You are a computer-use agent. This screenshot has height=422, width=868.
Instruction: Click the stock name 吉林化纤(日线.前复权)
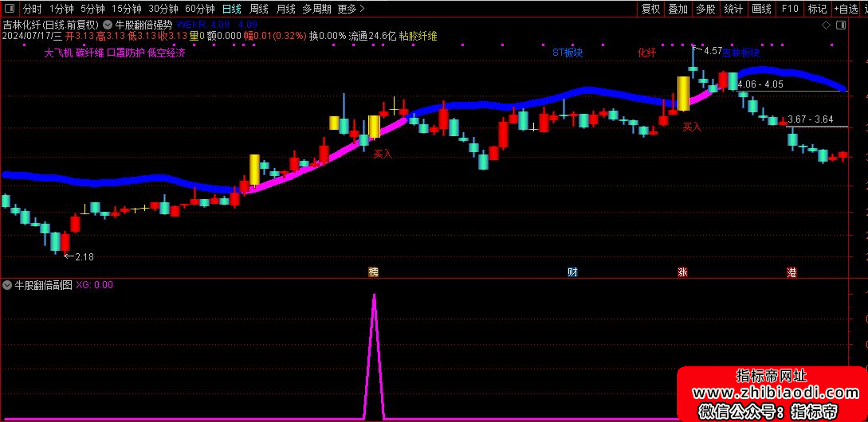51,25
